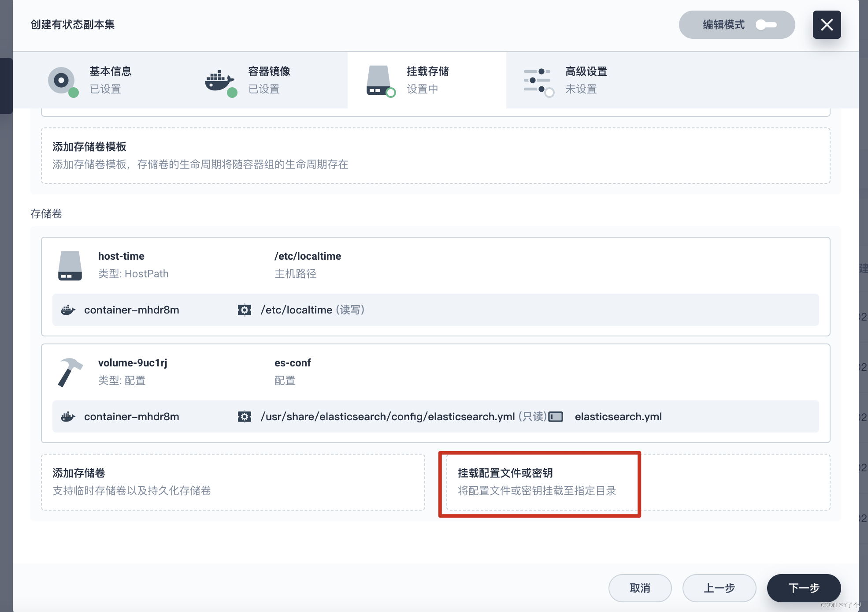Click 添加存储卷模板 card
Image resolution: width=868 pixels, height=612 pixels.
click(x=435, y=156)
